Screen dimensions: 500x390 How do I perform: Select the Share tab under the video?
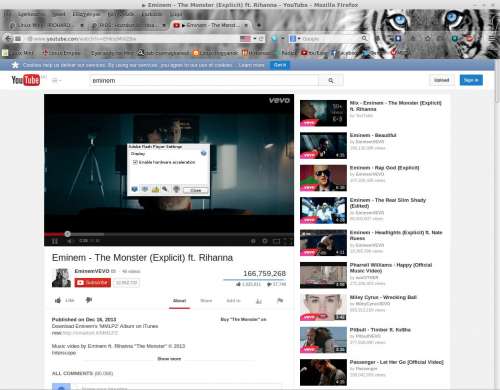point(206,301)
